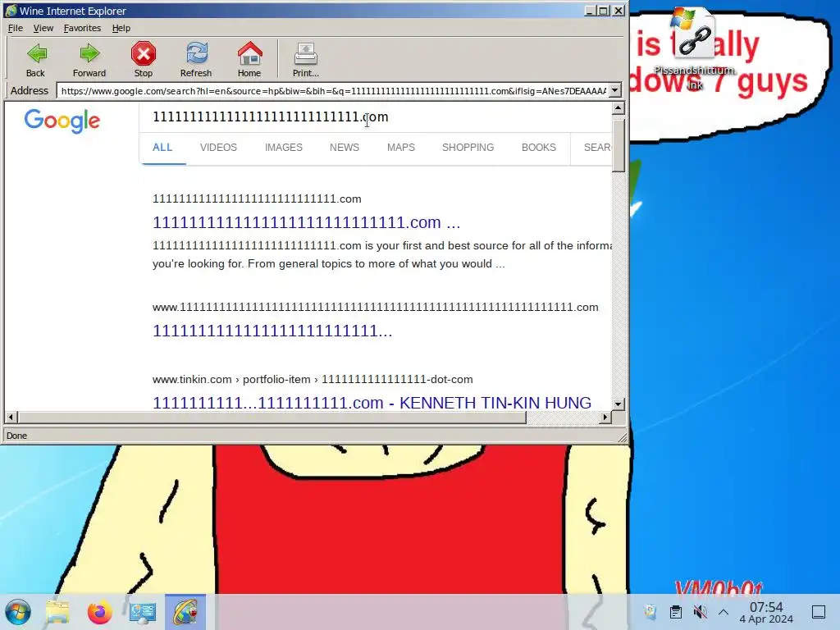Switch to the MAPS tab
840x630 pixels.
pos(400,148)
